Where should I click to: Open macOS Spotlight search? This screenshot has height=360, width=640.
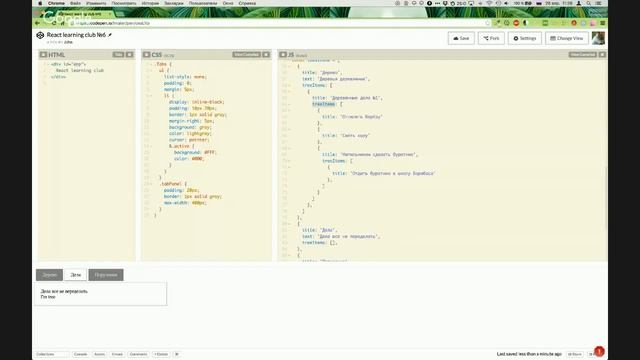(589, 3)
